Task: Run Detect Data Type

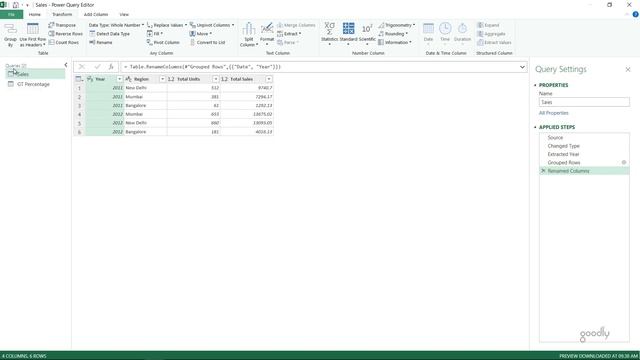Action: [109, 34]
